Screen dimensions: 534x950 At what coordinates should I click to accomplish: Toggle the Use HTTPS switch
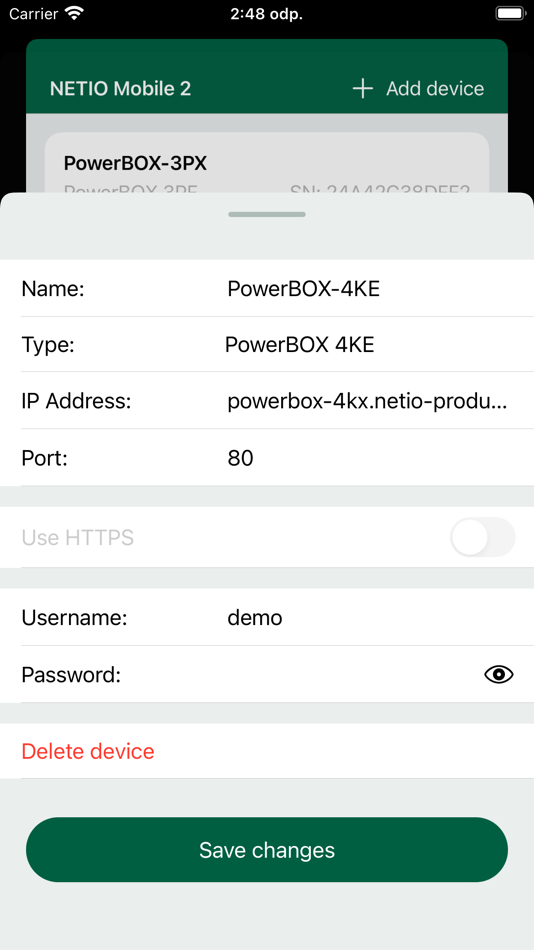click(482, 537)
